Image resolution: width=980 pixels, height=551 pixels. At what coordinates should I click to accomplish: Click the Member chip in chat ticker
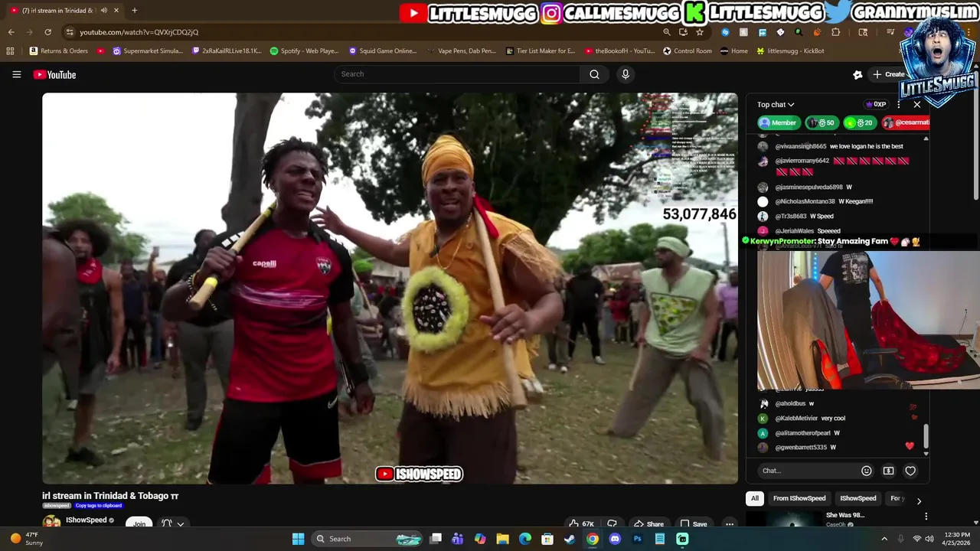coord(778,122)
